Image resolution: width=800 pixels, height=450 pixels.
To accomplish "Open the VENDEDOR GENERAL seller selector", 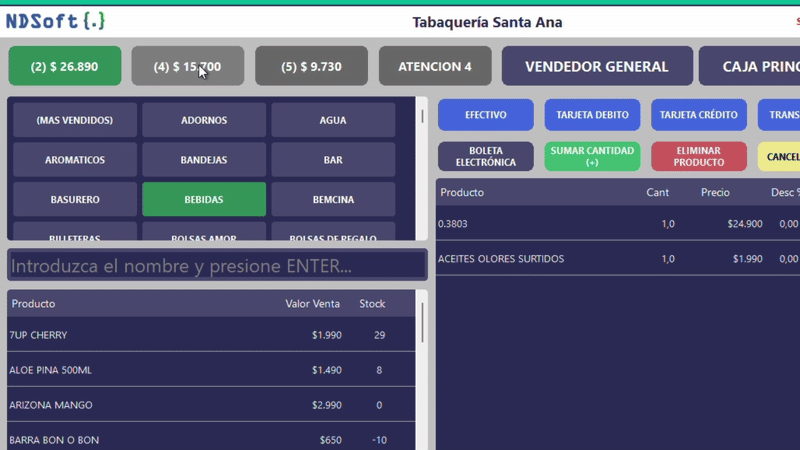I will tap(596, 66).
